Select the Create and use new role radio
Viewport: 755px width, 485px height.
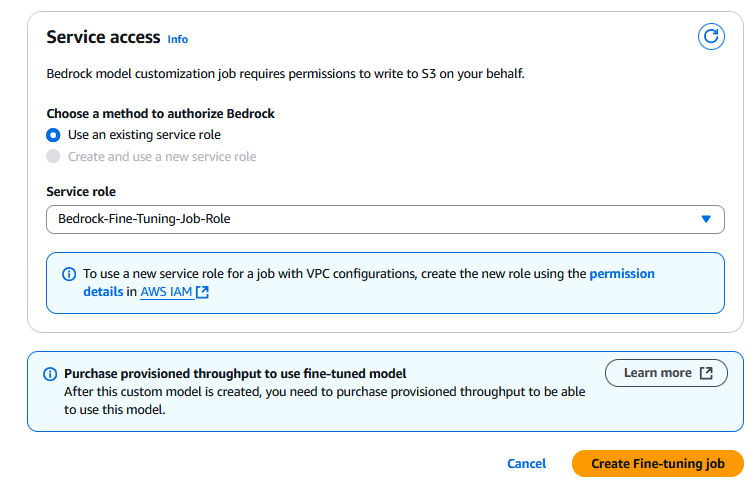click(53, 157)
